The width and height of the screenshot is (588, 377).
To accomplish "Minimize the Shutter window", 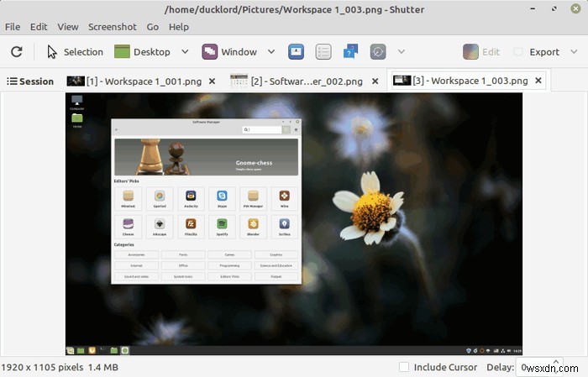I will (x=533, y=8).
